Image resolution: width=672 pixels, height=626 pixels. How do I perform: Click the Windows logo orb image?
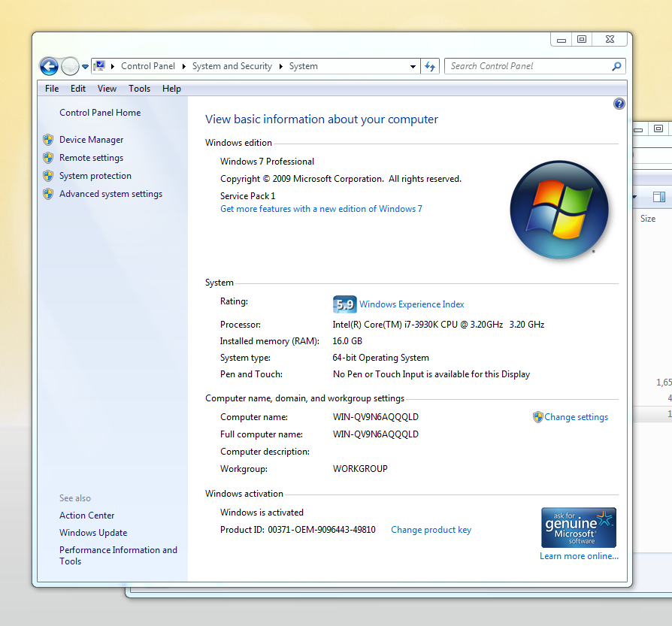(x=558, y=210)
